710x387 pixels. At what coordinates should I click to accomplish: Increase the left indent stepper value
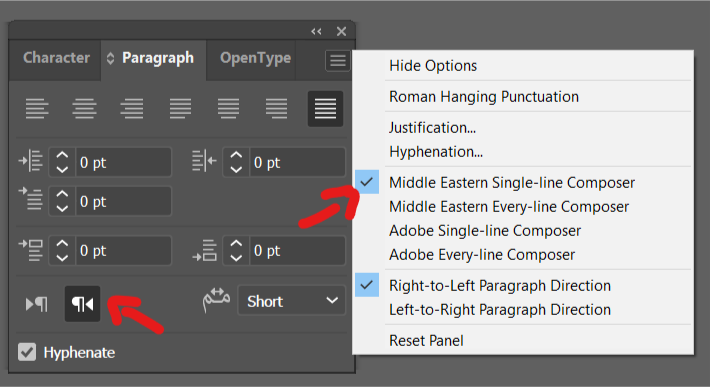[x=62, y=155]
